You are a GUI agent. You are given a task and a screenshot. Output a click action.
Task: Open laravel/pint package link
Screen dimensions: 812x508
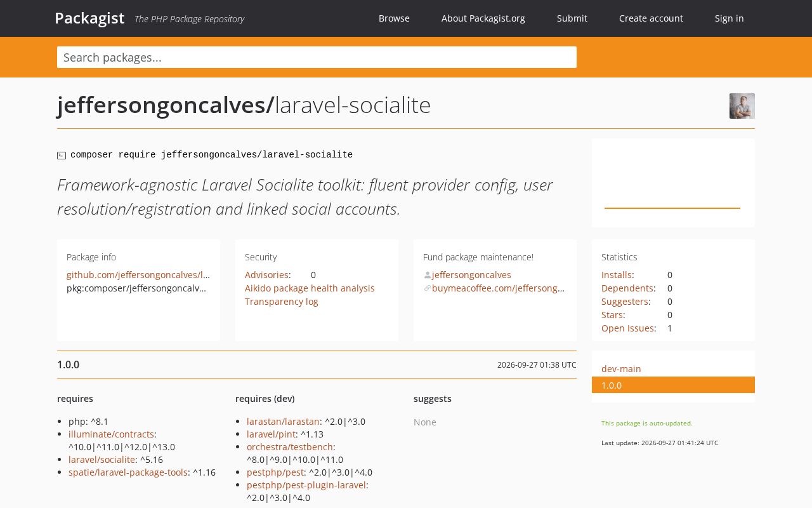pos(271,434)
